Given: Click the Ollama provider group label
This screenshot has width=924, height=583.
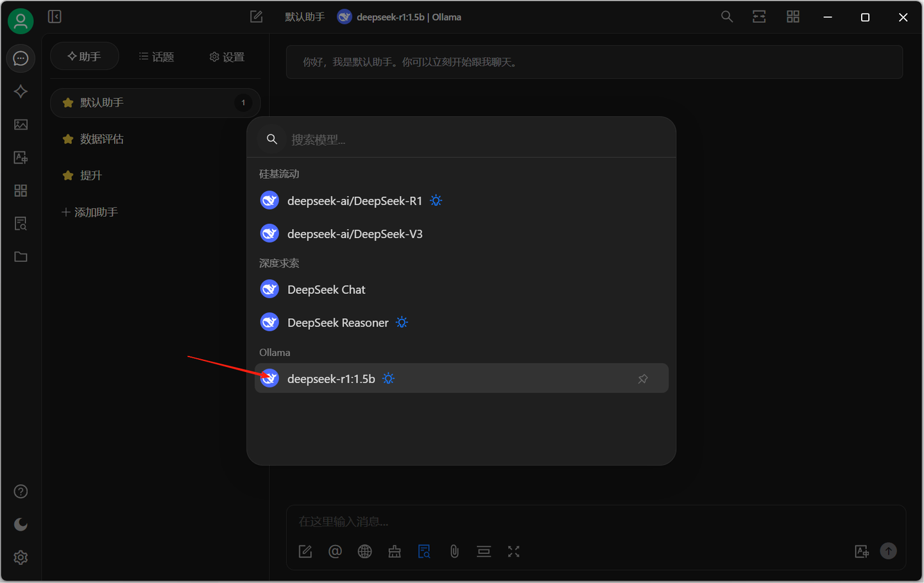Looking at the screenshot, I should (275, 353).
